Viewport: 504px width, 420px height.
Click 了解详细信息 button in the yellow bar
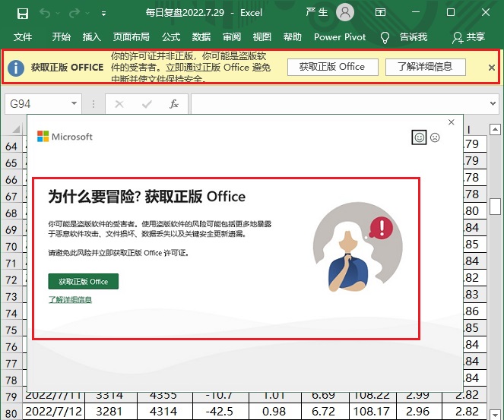point(426,67)
